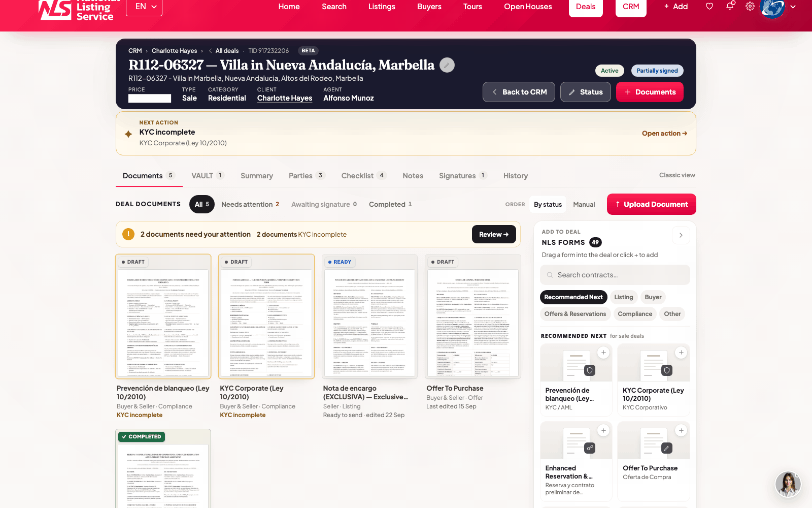This screenshot has width=812, height=508.
Task: Open notifications bell icon
Action: (730, 6)
